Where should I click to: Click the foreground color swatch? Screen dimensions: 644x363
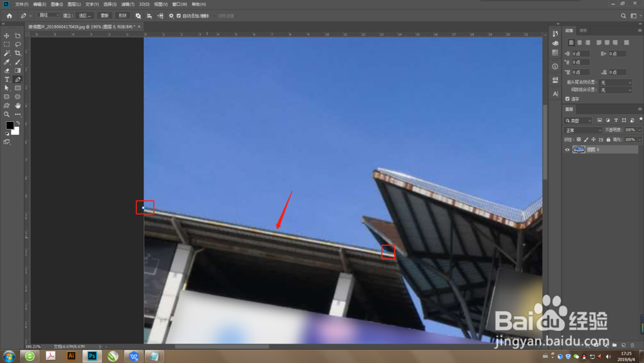10,125
